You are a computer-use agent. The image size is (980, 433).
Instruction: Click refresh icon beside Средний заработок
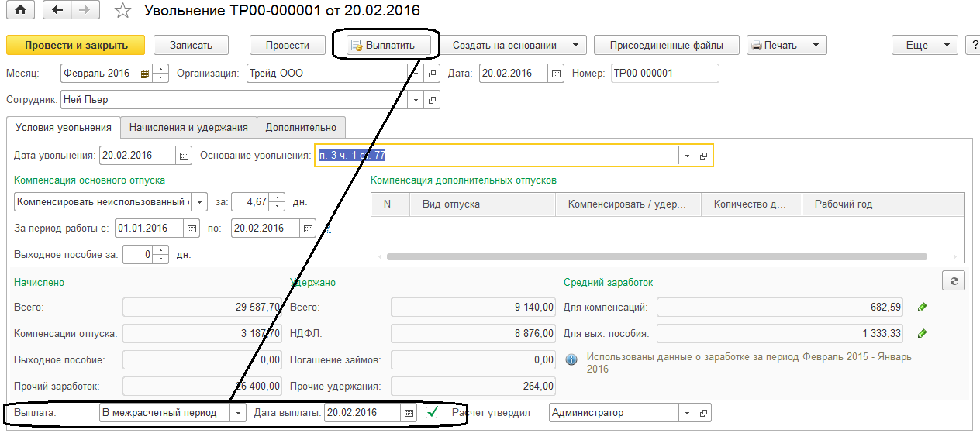(x=953, y=280)
